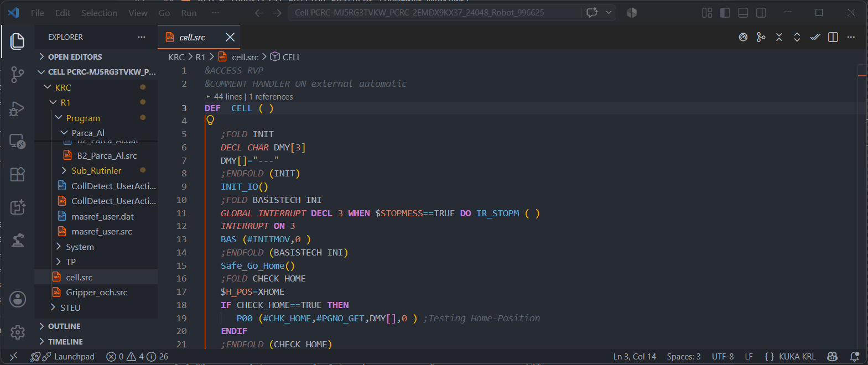Unfold the collapsed arrow beside 44 lines
868x365 pixels.
click(208, 97)
